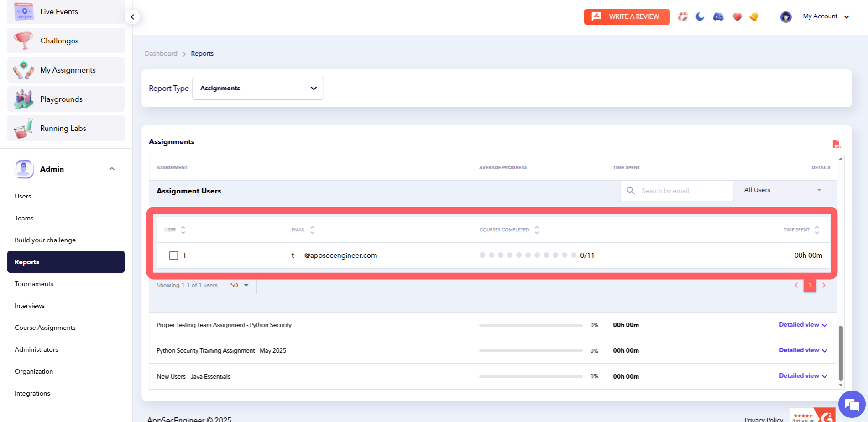Sort by COURSES COMPLETED column

pyautogui.click(x=537, y=229)
